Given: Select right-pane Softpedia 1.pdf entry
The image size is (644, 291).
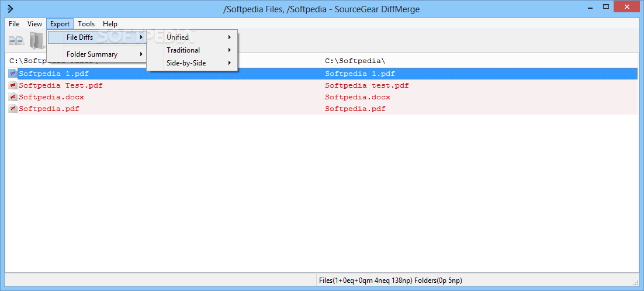Looking at the screenshot, I should pos(360,74).
